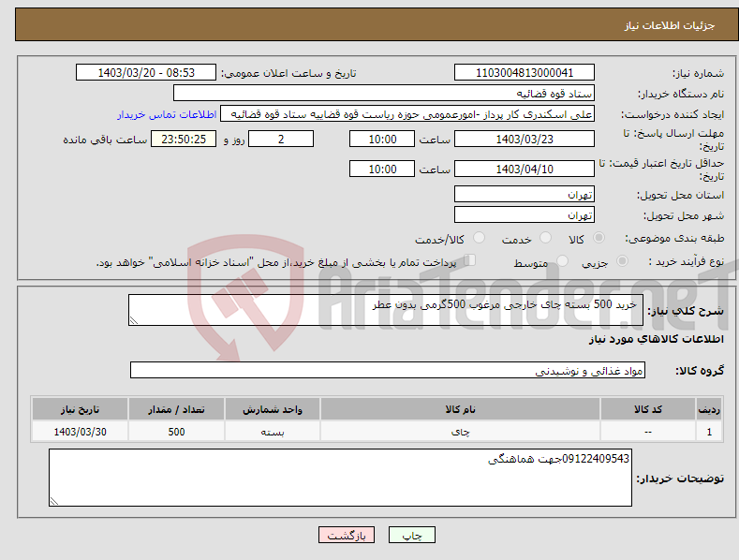Click the ردیف column header
This screenshot has width=739, height=560.
coord(709,409)
